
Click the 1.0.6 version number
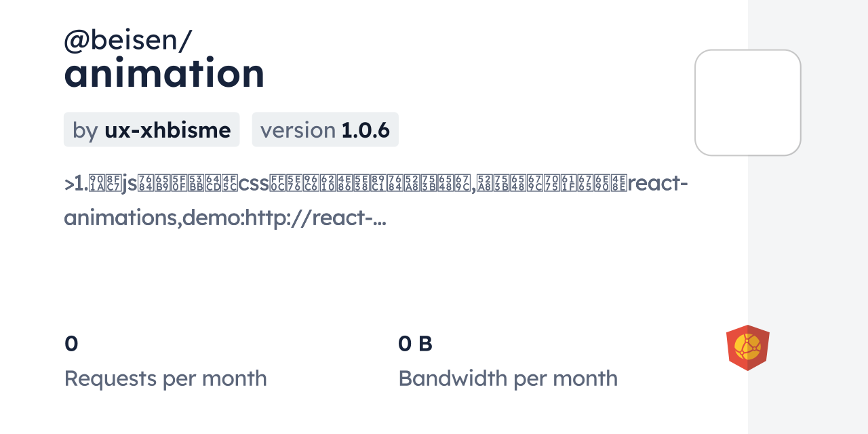366,130
